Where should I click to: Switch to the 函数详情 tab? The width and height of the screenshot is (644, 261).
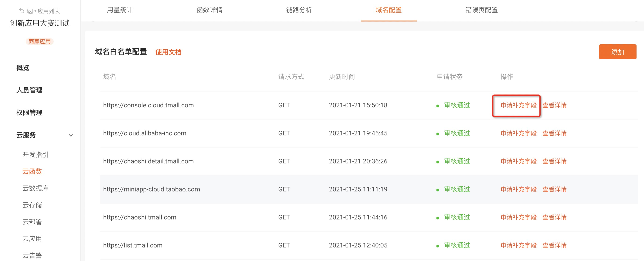(210, 10)
